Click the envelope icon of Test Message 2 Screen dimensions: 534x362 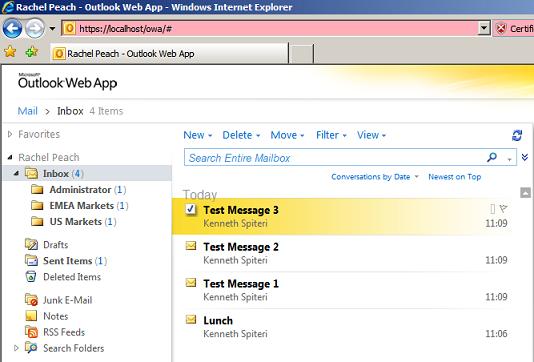191,246
